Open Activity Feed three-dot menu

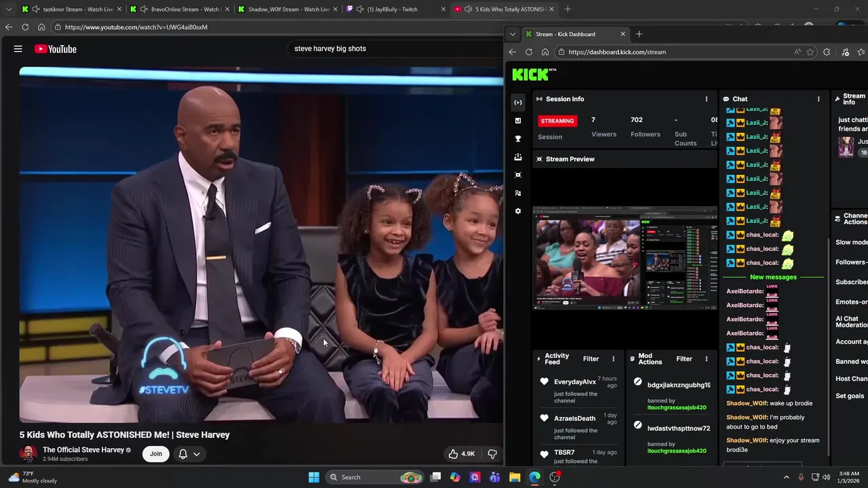[613, 359]
